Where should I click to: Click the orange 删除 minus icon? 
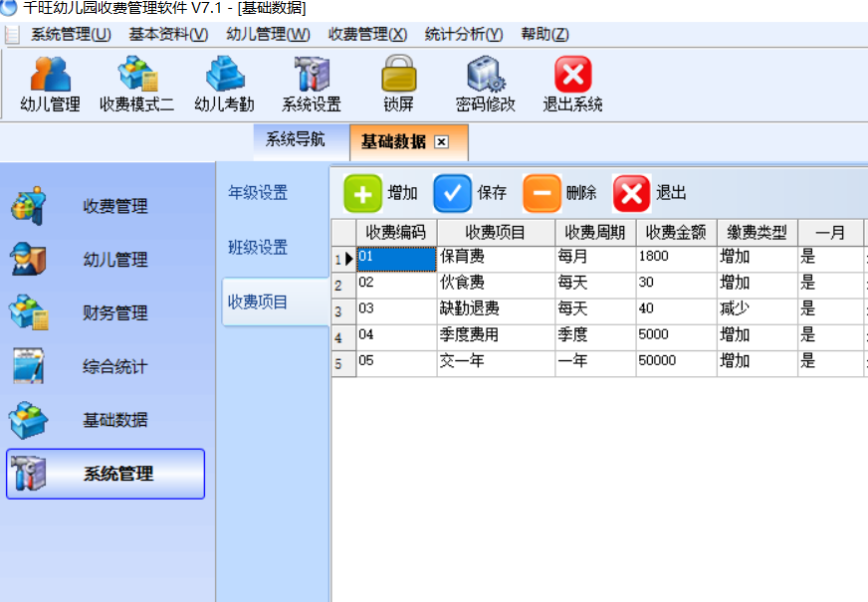tap(542, 194)
